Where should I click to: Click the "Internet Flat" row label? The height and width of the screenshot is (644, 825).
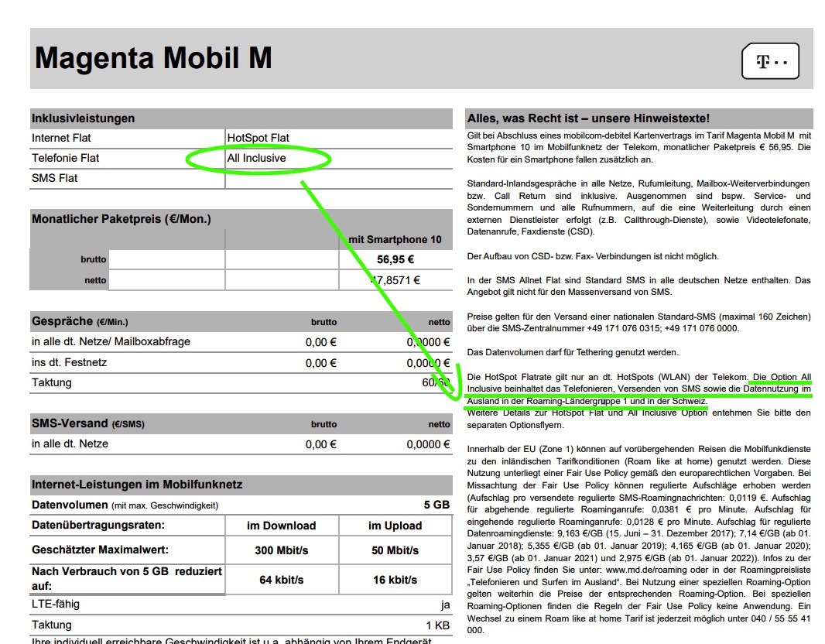[x=61, y=138]
